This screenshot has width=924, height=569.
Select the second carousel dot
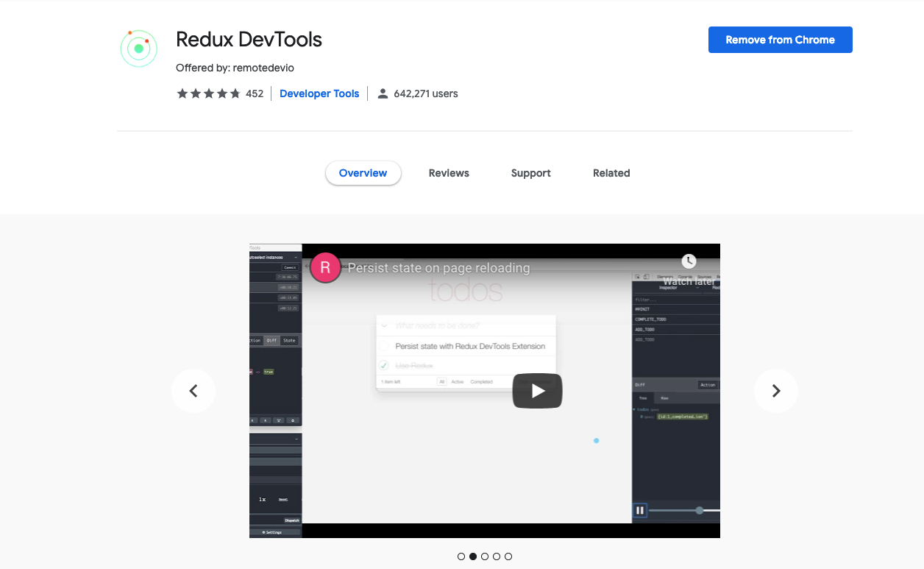[473, 556]
